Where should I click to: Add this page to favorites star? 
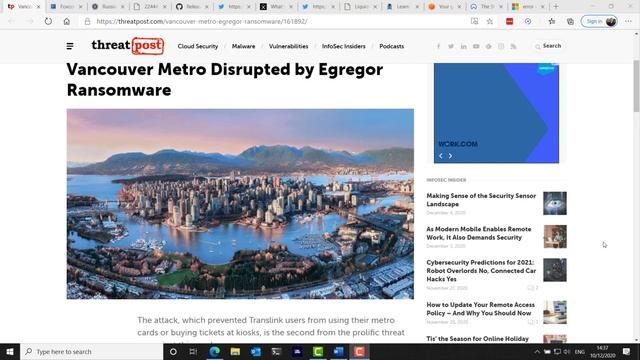[490, 21]
